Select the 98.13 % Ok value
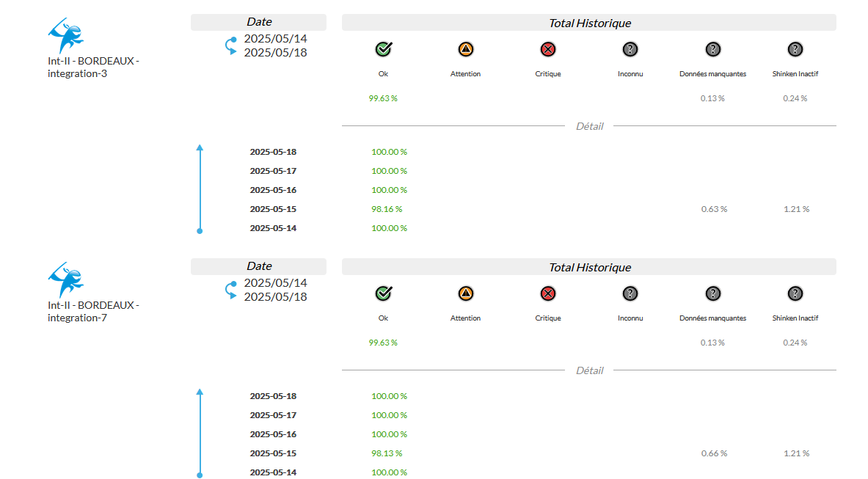This screenshot has width=868, height=479. click(387, 453)
